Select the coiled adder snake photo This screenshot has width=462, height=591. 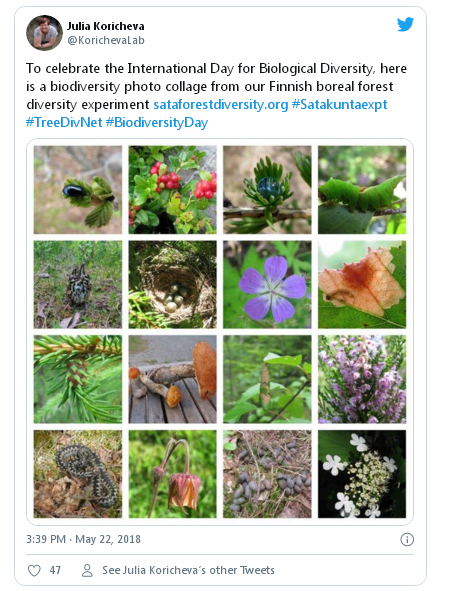(x=78, y=474)
